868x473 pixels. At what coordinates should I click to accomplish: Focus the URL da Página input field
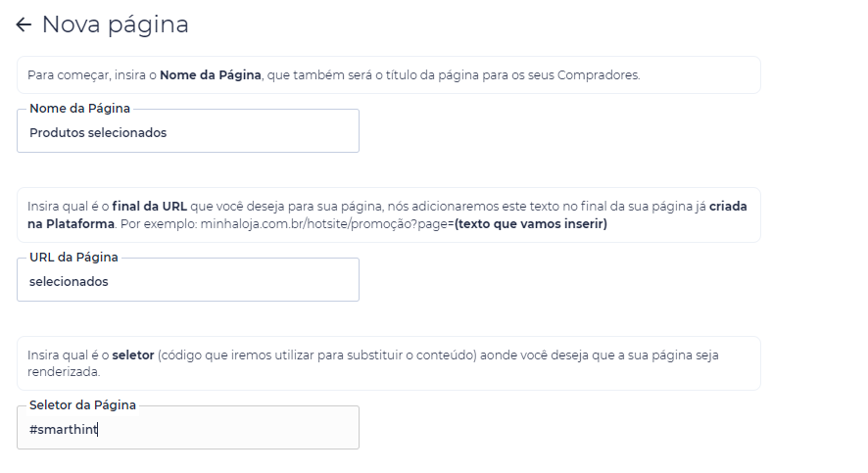[188, 279]
